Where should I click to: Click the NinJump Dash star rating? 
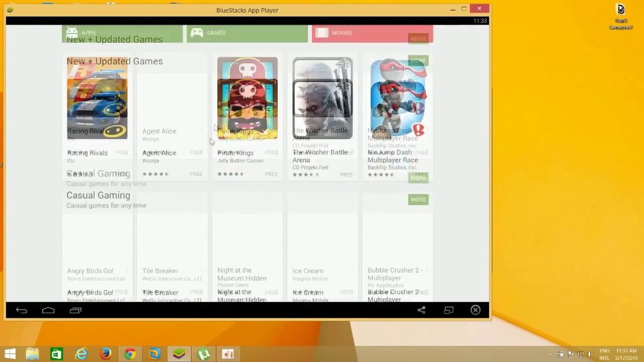[x=381, y=174]
